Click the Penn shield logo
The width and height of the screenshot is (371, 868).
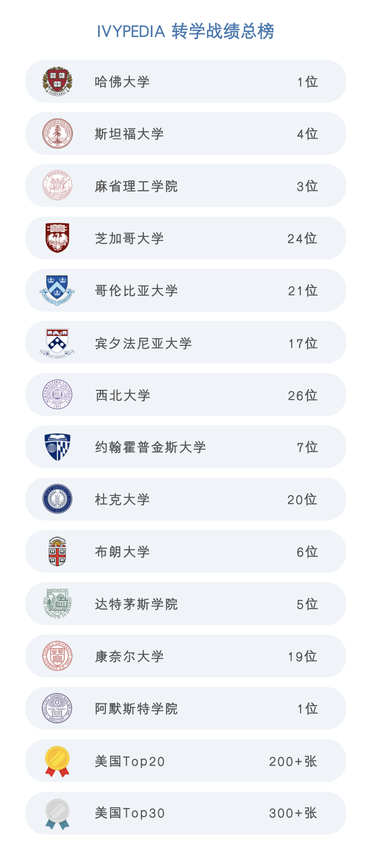click(57, 343)
